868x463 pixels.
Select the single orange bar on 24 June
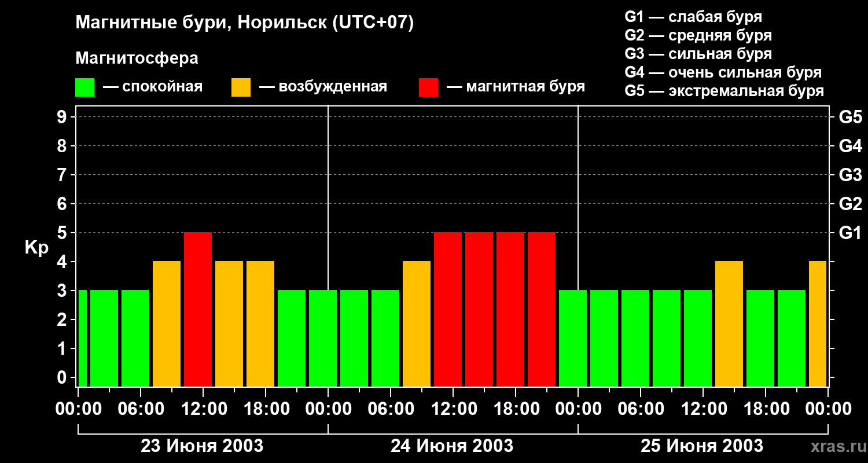pos(417,324)
